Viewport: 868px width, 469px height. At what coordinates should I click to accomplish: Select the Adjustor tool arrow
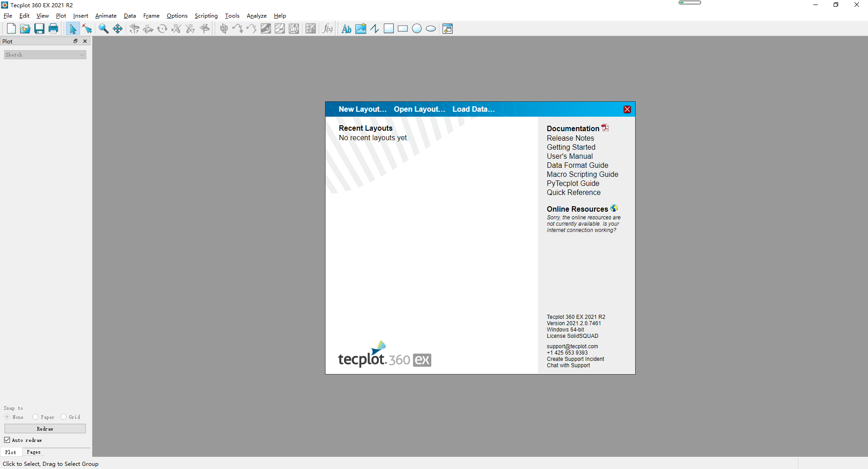(x=87, y=29)
